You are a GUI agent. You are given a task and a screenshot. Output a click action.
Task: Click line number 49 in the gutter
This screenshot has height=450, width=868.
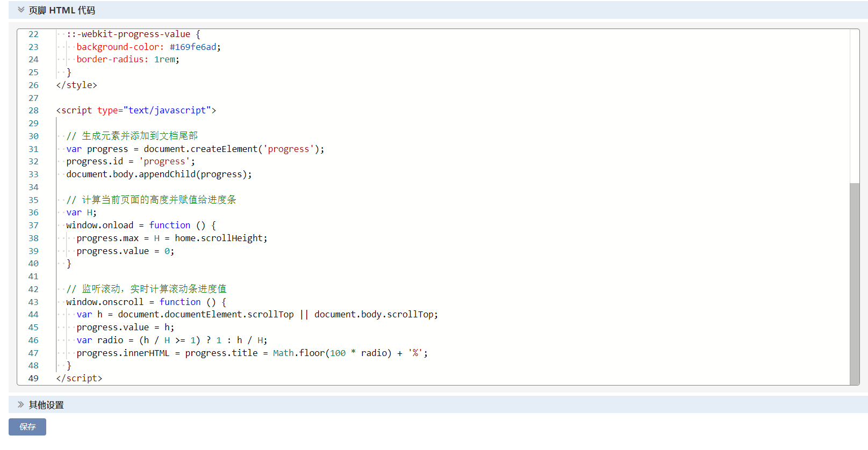[x=33, y=378]
